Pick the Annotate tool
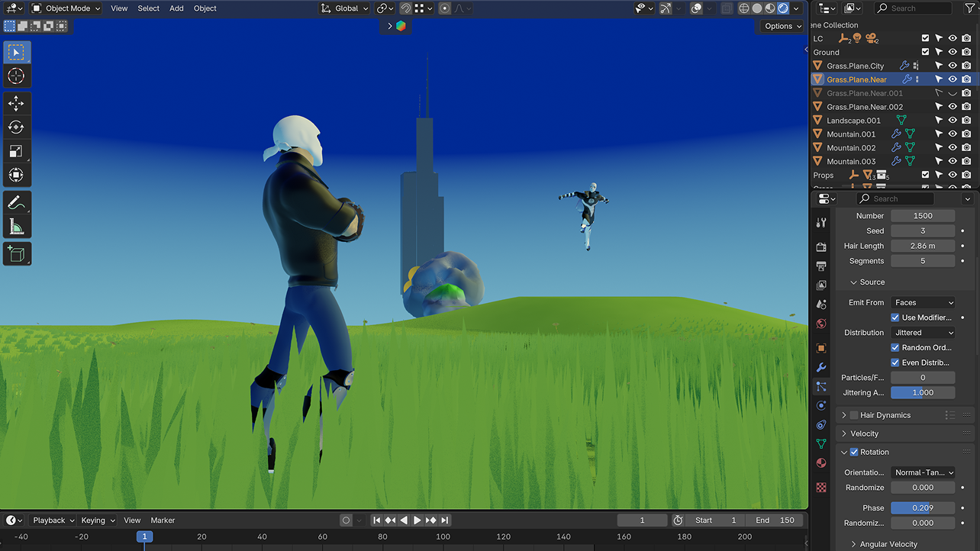This screenshot has height=551, width=980. tap(16, 202)
